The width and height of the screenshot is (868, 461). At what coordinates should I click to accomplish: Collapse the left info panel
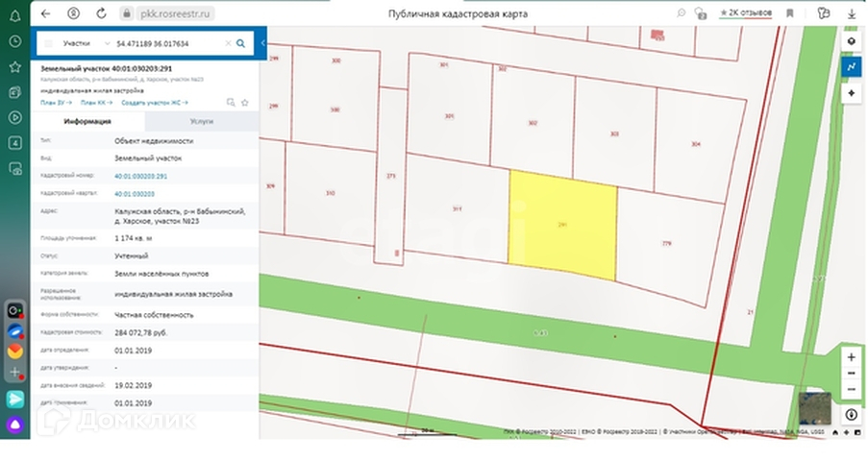click(263, 43)
